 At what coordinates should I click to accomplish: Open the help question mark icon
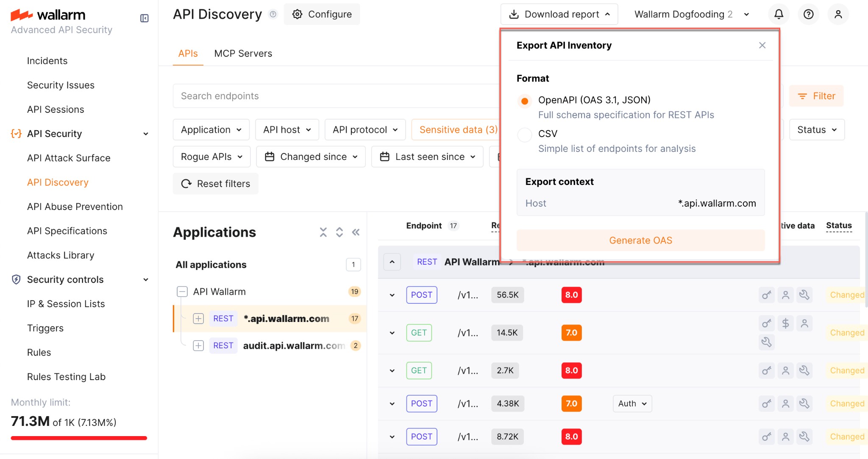[808, 14]
